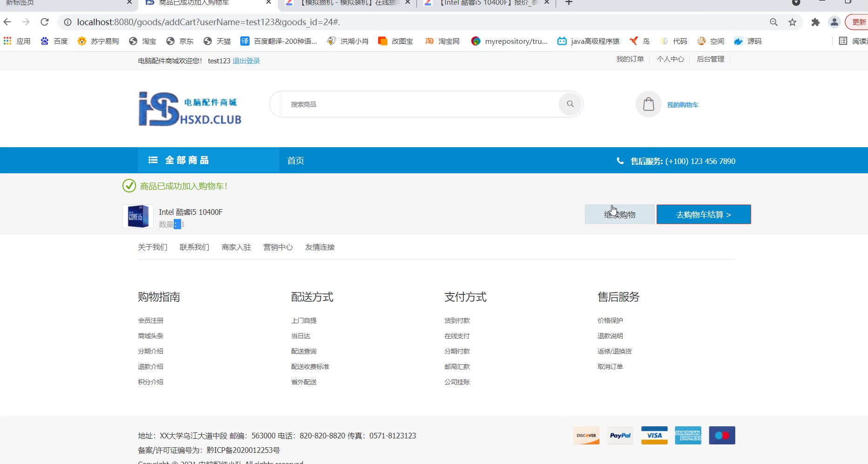Open the 天猫 bookmark
The image size is (868, 464).
(x=217, y=41)
